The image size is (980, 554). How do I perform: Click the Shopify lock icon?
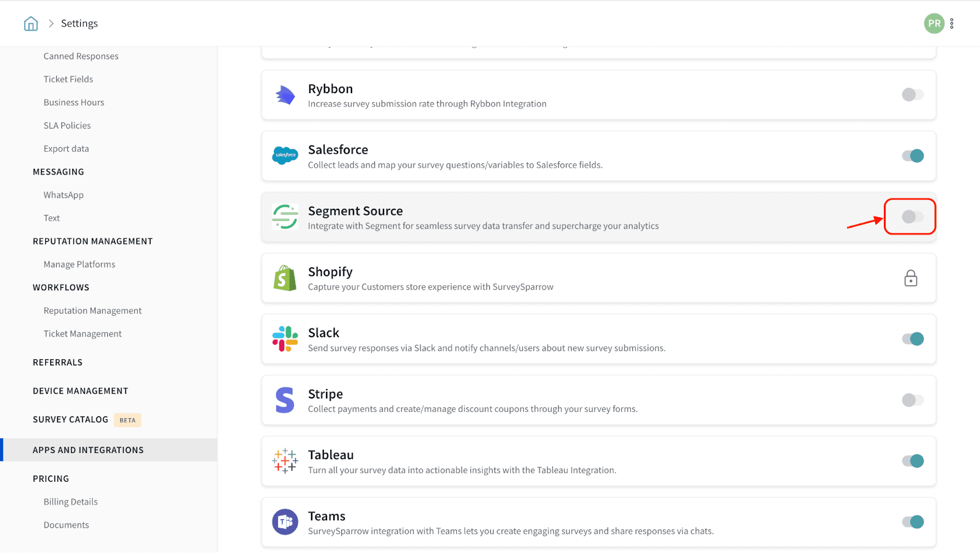(x=910, y=279)
